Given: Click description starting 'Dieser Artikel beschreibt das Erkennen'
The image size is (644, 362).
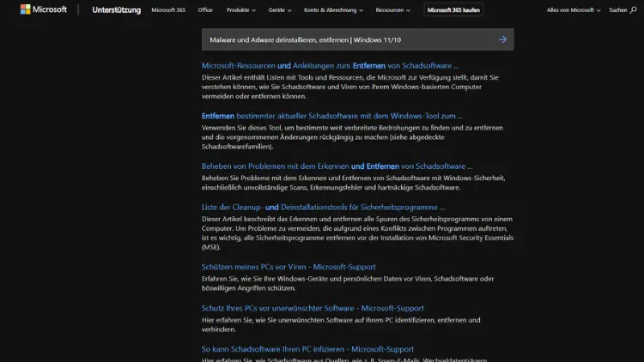Looking at the screenshot, I should click(x=357, y=233).
